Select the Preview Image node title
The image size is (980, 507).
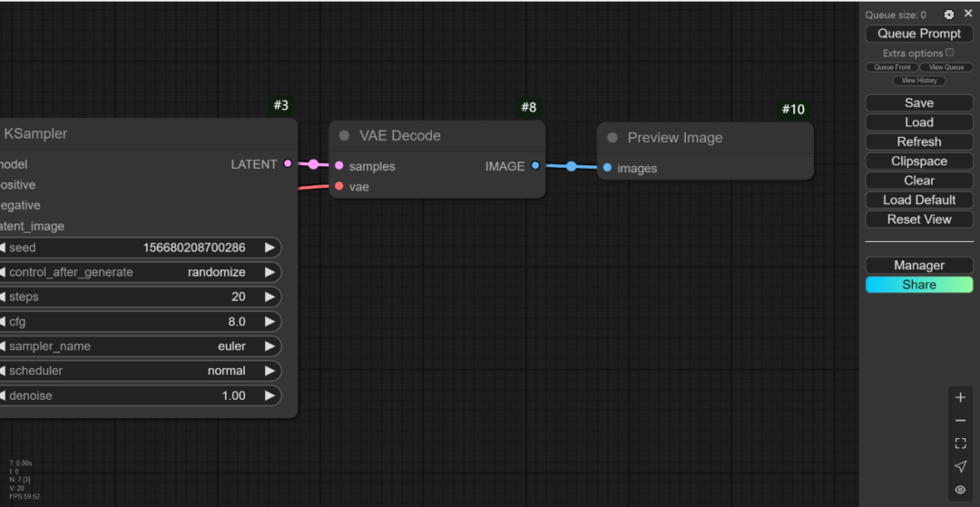coord(675,137)
